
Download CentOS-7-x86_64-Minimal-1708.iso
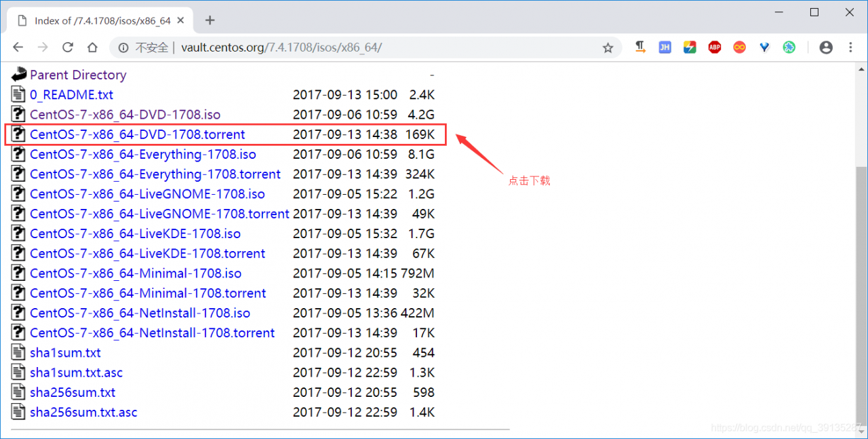click(x=136, y=273)
